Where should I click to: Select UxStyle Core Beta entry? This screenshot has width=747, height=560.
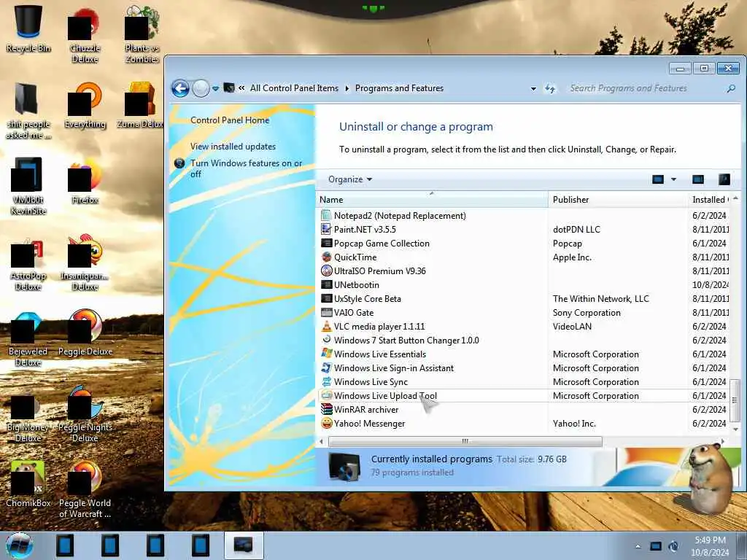[523, 298]
